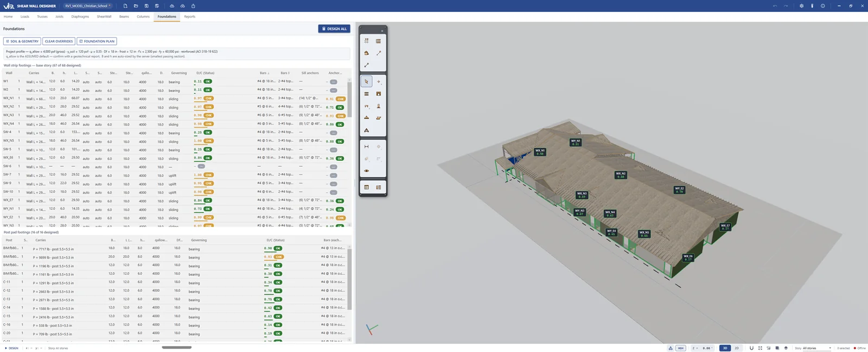
Task: Click the save disk icon in title bar
Action: (x=146, y=6)
